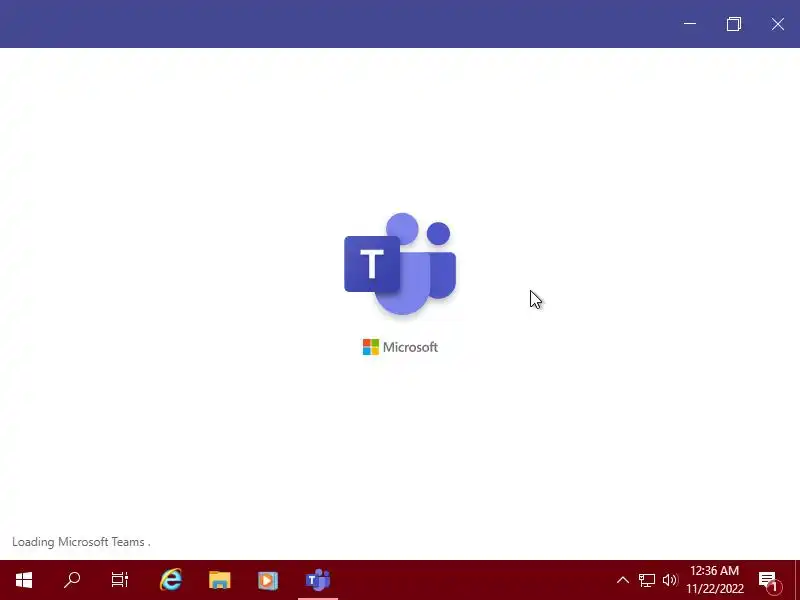Open volume speaker tray icon
The image size is (800, 600).
670,580
